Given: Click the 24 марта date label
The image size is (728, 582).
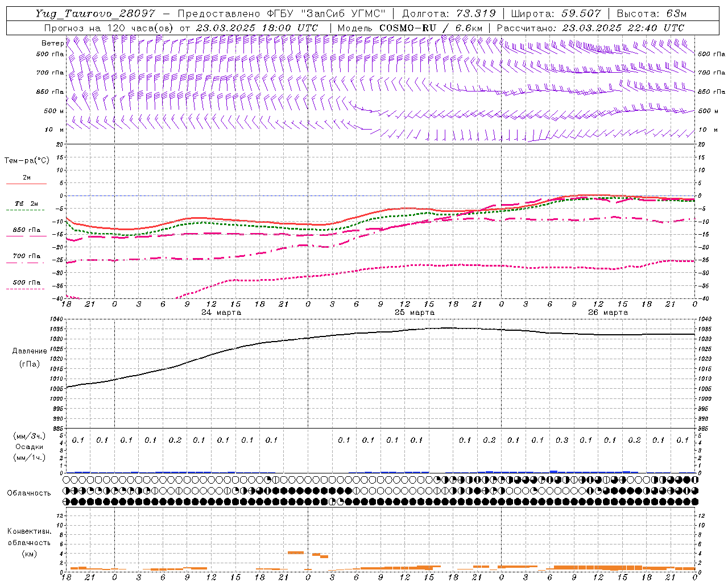Looking at the screenshot, I should click(x=221, y=313).
